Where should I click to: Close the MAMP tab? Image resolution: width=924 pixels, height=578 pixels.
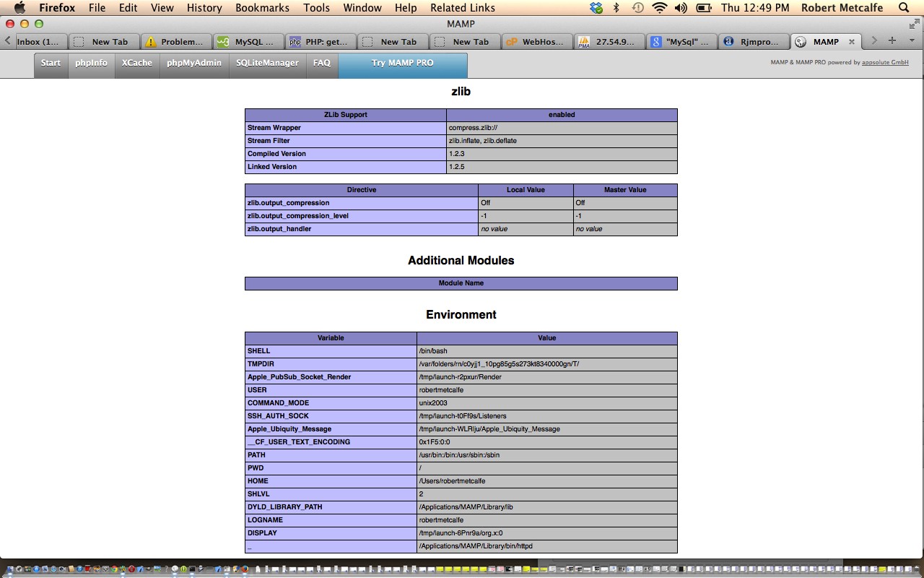click(x=852, y=42)
